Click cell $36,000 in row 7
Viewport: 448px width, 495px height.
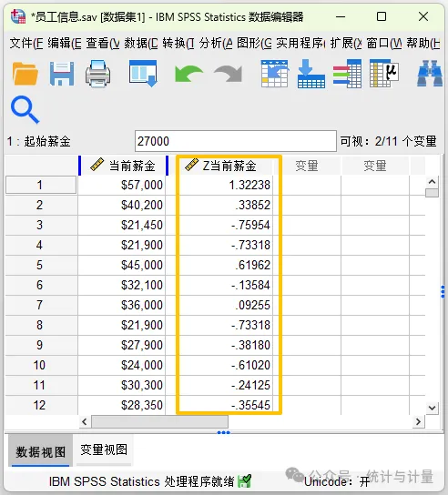point(122,305)
